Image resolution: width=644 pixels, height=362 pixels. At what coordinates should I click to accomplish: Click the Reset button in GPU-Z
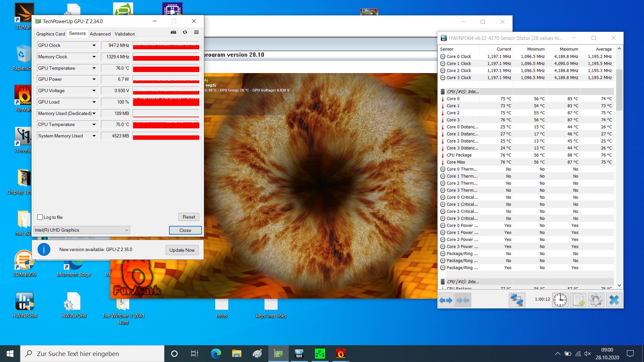pyautogui.click(x=189, y=217)
